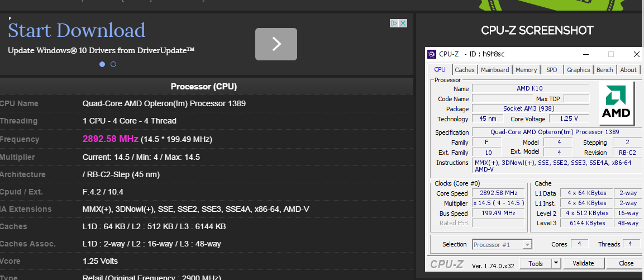Image resolution: width=644 pixels, height=280 pixels.
Task: Close the ad with the X icon
Action: [x=403, y=23]
